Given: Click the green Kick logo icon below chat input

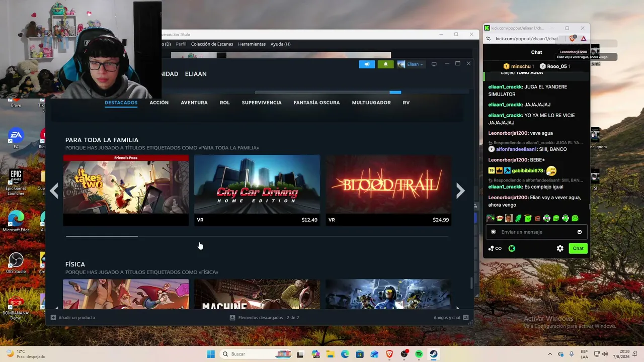Looking at the screenshot, I should click(x=512, y=248).
